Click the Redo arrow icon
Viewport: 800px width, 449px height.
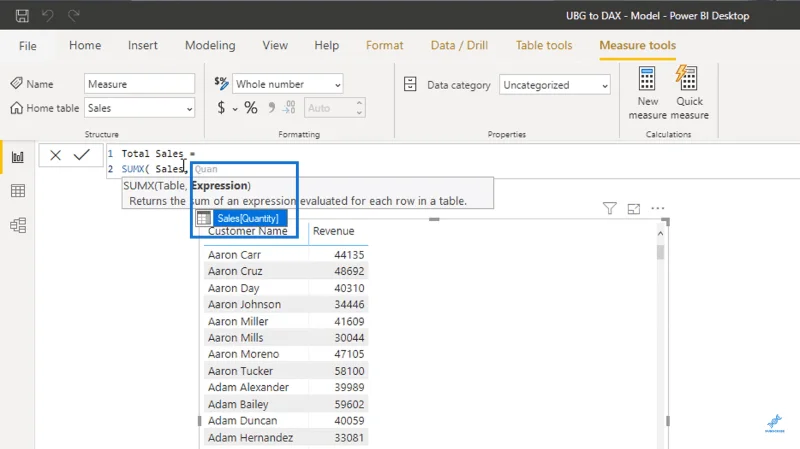[74, 15]
